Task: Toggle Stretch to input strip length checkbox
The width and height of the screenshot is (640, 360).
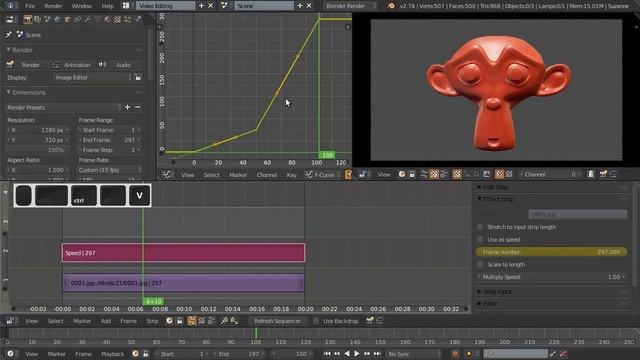Action: tap(480, 227)
